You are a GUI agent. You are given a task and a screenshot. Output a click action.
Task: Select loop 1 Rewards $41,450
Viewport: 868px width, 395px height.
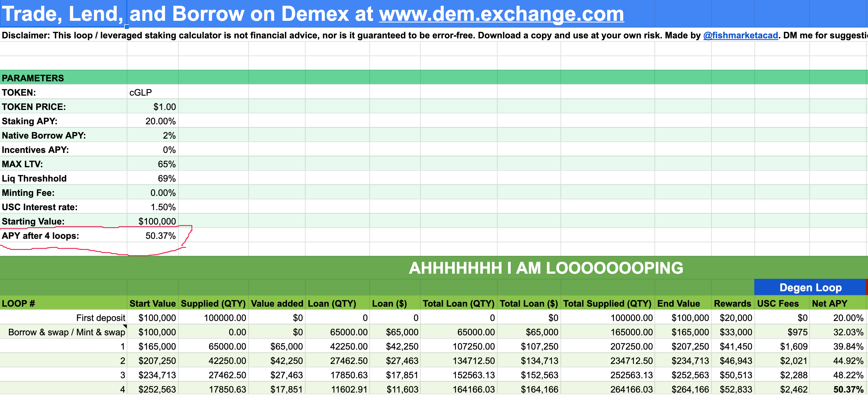point(733,346)
